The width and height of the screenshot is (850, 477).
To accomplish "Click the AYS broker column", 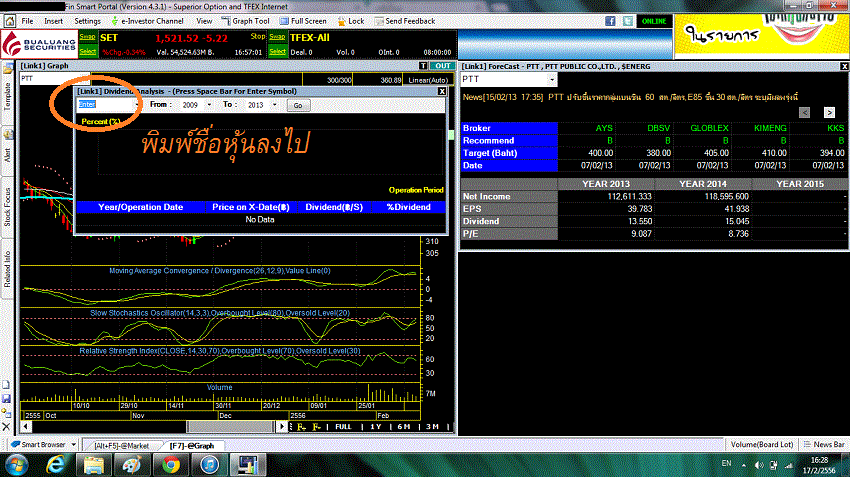I will 604,128.
